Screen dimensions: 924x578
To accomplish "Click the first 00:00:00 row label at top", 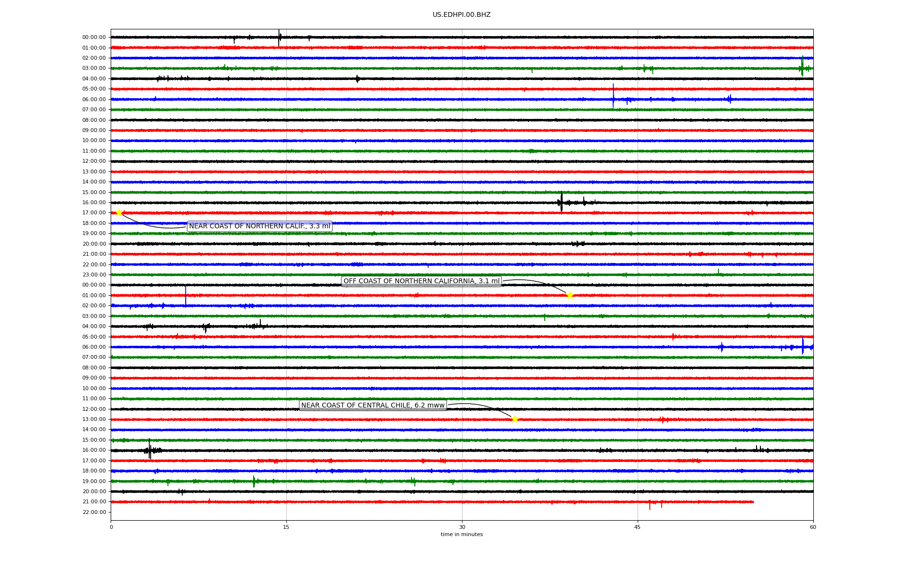I will click(x=94, y=38).
